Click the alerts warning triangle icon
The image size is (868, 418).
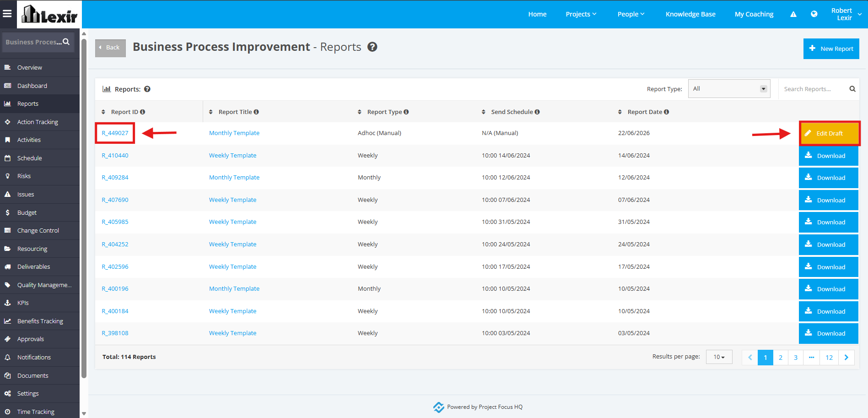[x=793, y=14]
